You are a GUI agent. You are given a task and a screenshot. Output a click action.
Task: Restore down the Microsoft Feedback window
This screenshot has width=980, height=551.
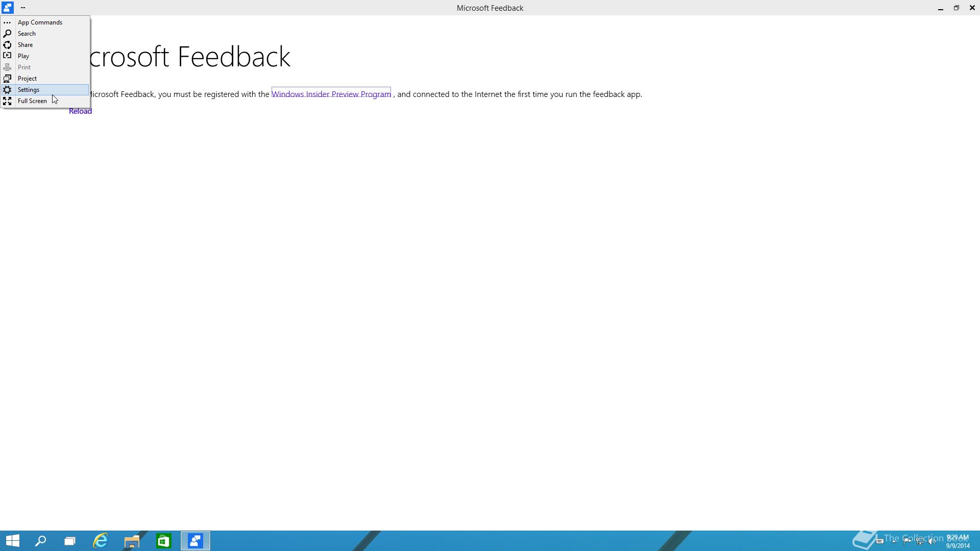[x=956, y=8]
